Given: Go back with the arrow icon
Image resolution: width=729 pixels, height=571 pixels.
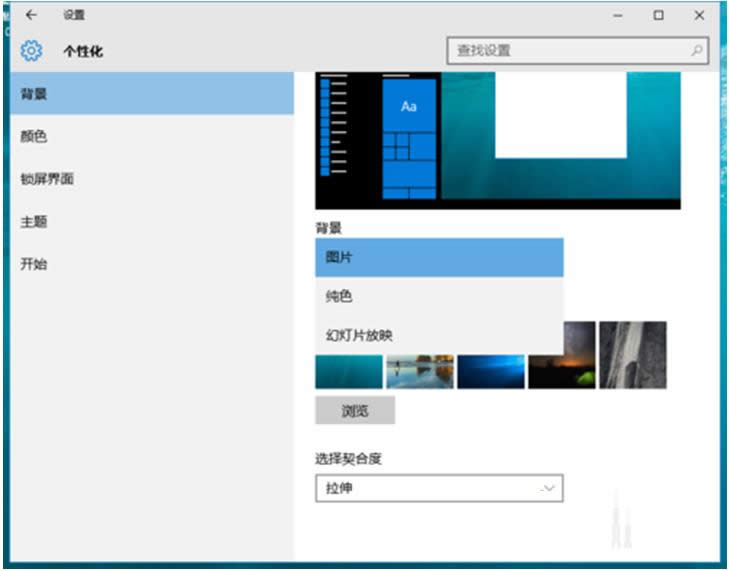Looking at the screenshot, I should 31,15.
